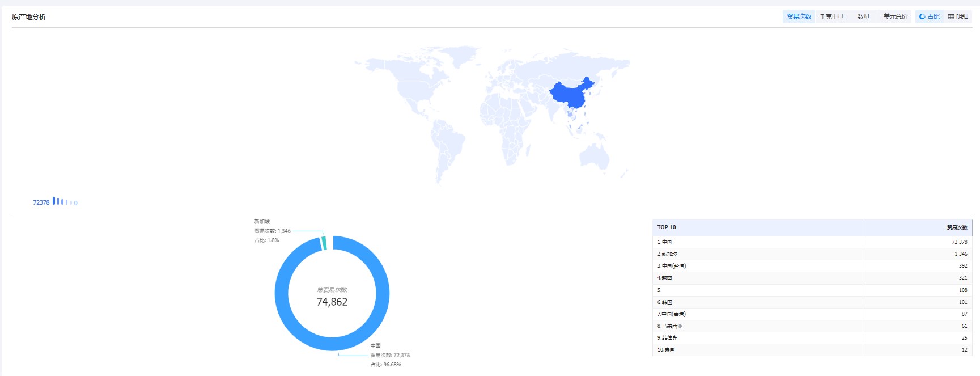980x376 pixels.
Task: Click the 74,862 total in the donut center
Action: [332, 302]
